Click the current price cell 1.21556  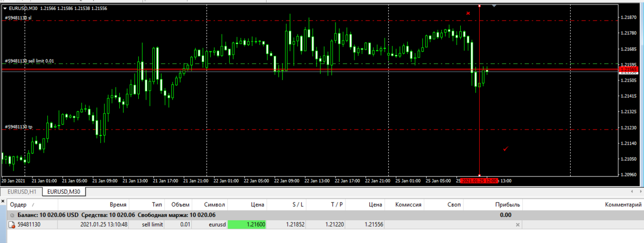pyautogui.click(x=373, y=225)
